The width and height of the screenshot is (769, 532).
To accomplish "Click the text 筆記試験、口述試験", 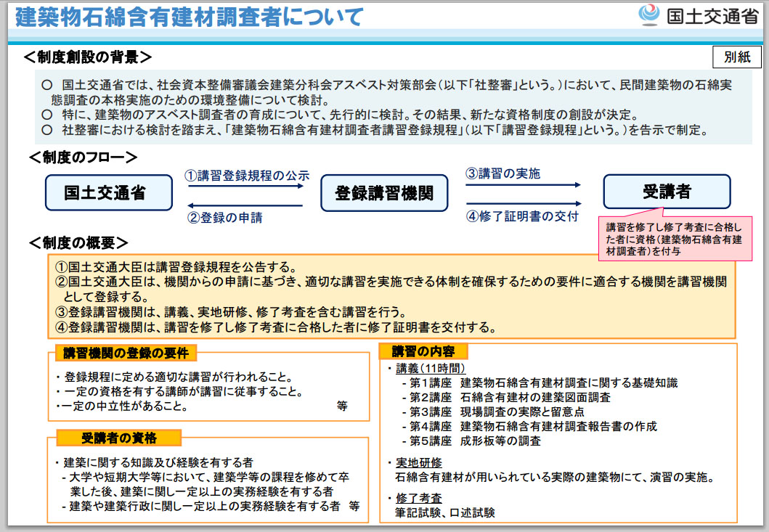I will click(445, 512).
